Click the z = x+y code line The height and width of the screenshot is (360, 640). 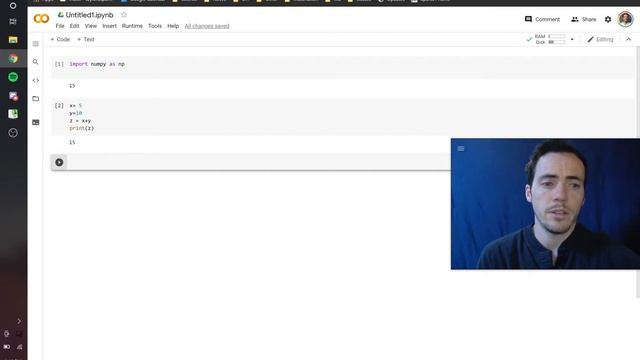[80, 121]
